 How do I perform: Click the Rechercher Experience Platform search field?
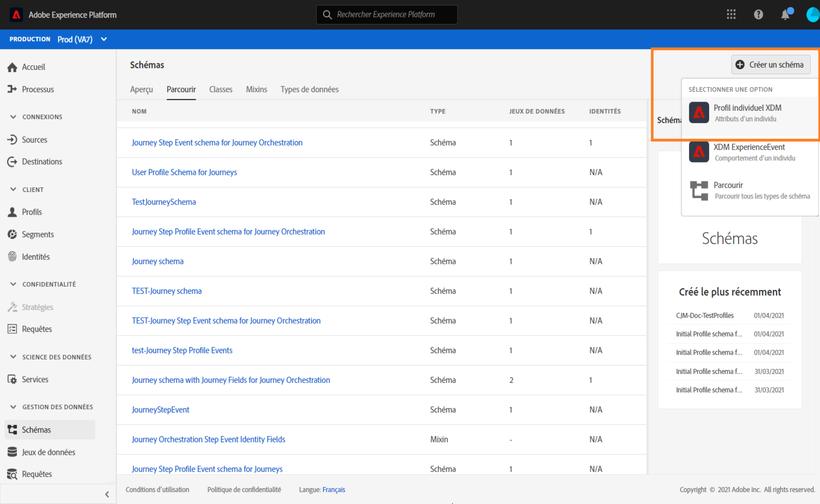386,14
